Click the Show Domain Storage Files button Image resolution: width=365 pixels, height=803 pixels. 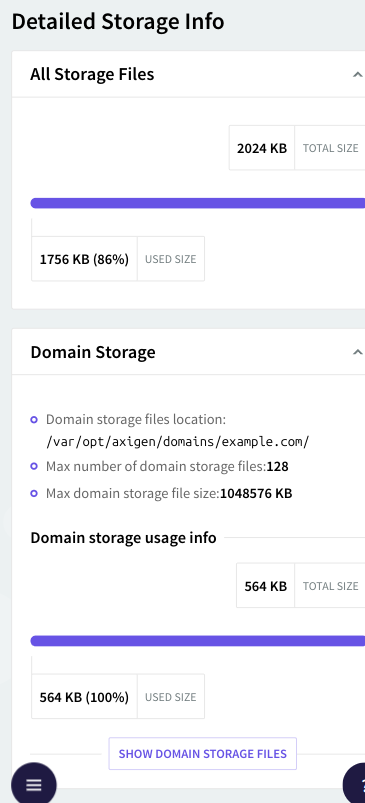click(x=203, y=754)
